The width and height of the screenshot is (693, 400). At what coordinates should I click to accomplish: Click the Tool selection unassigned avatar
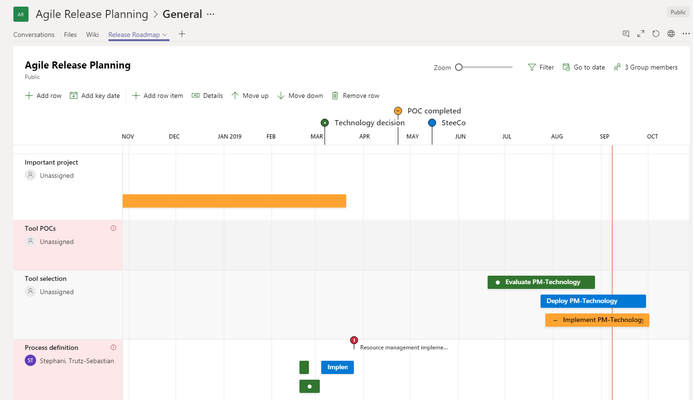point(30,291)
